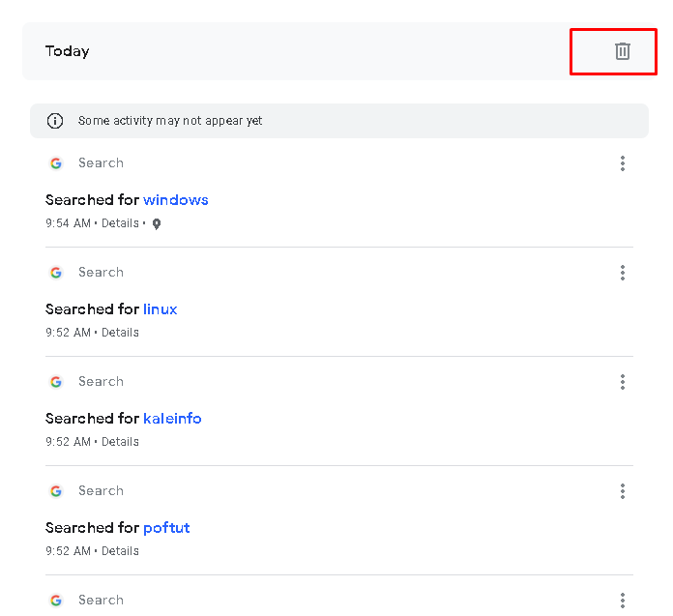Click the Google logo on windows search entry
The image size is (673, 616).
[56, 163]
